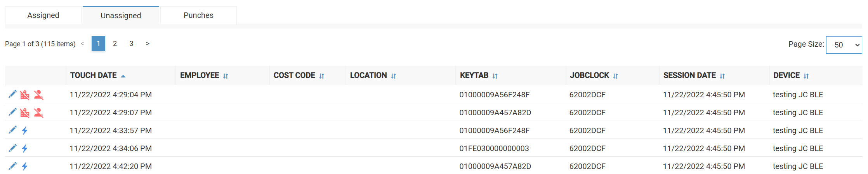Click missing employee icon for 4:29:04 PM row
Viewport: 868px width, 174px height.
(38, 95)
